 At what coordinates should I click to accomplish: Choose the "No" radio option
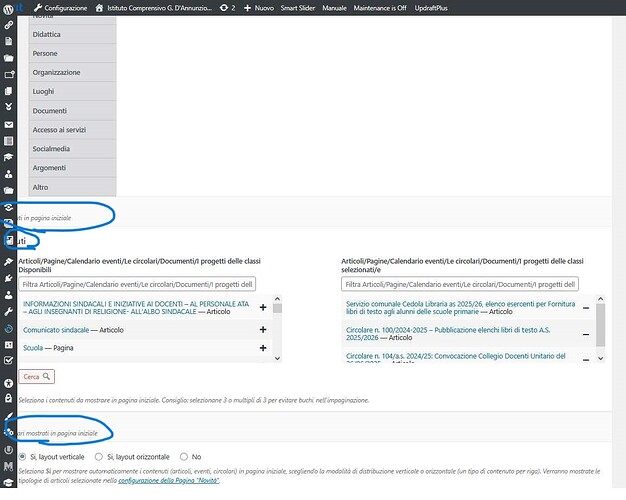click(x=182, y=457)
